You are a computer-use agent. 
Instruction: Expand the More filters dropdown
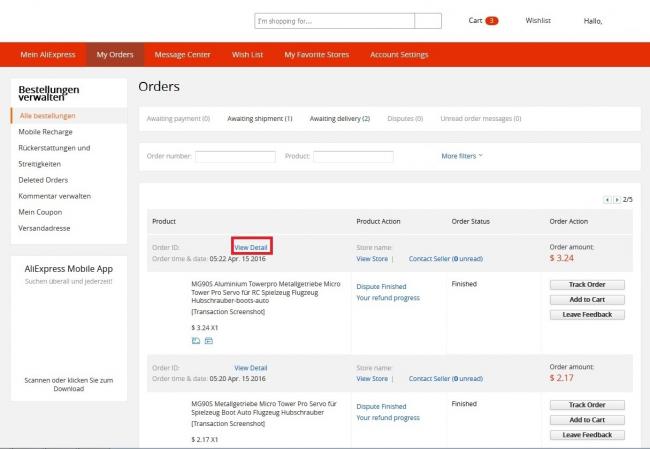coord(462,156)
